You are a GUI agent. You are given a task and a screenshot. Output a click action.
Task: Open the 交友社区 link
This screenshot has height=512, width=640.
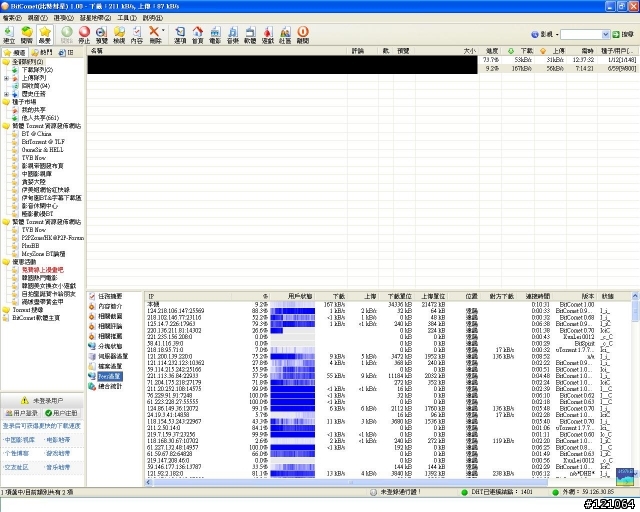16,467
